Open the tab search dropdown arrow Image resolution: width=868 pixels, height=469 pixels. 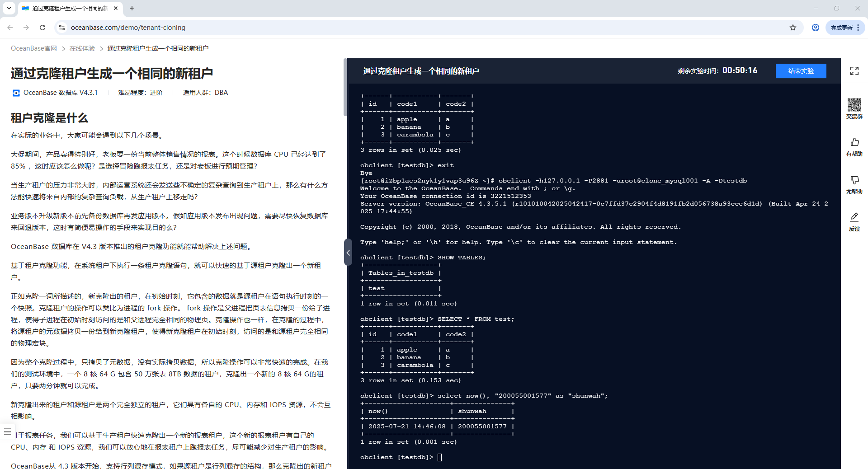click(9, 8)
